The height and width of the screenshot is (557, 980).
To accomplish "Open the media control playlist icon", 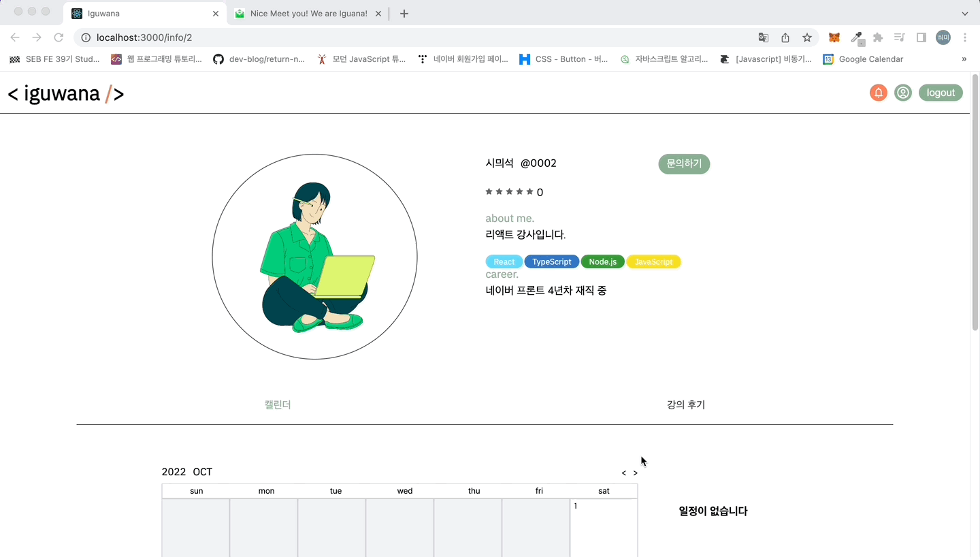I will pyautogui.click(x=900, y=37).
